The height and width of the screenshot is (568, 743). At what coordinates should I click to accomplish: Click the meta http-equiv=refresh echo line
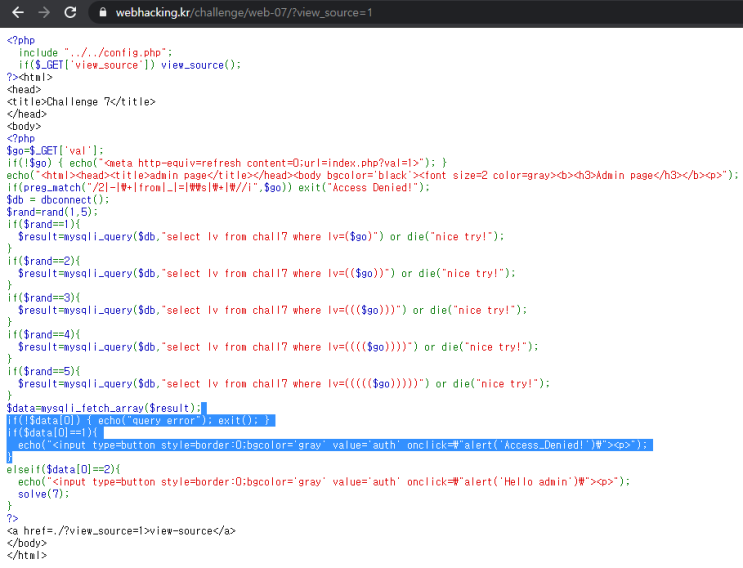[227, 163]
